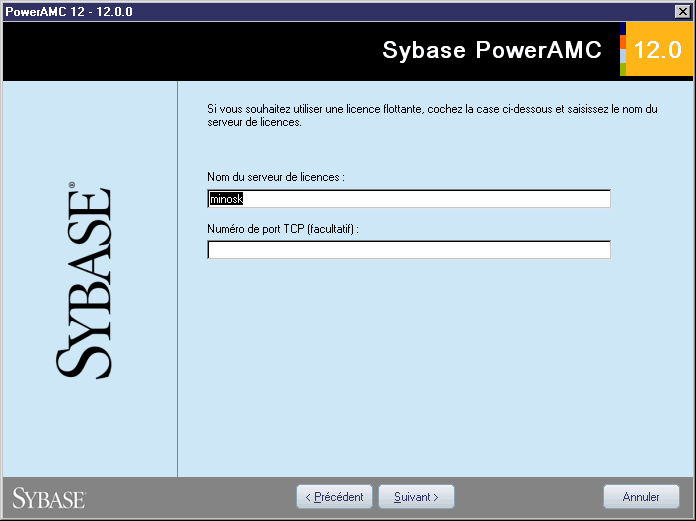Close the PowerAMC 12 installer window
Screen dimensions: 696x521
683,11
